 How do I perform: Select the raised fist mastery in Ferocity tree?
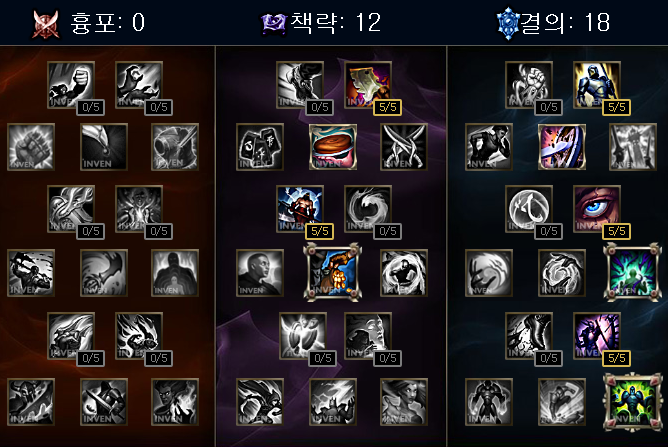click(x=71, y=85)
